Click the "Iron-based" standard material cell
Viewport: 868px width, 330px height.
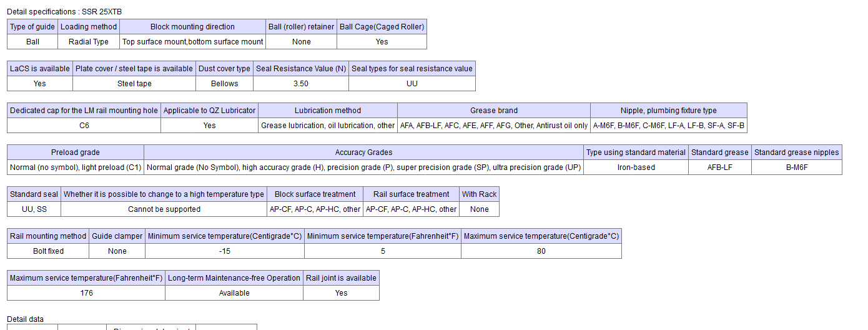pos(636,167)
